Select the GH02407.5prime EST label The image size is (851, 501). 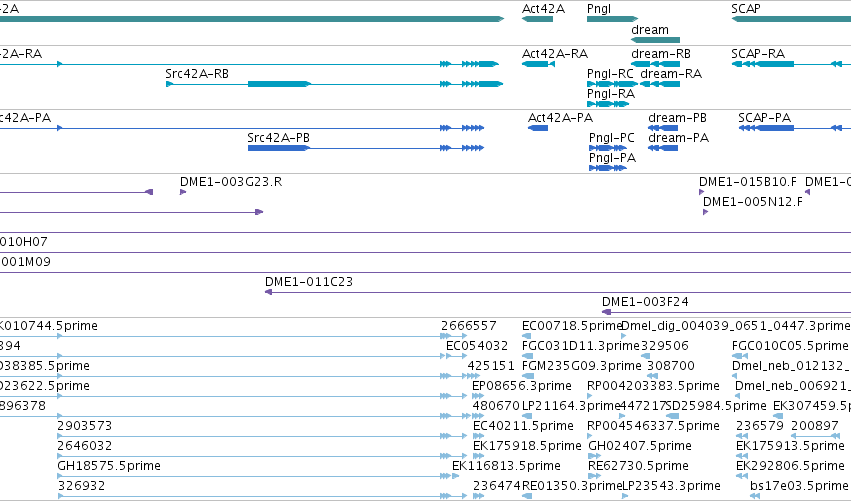(640, 446)
